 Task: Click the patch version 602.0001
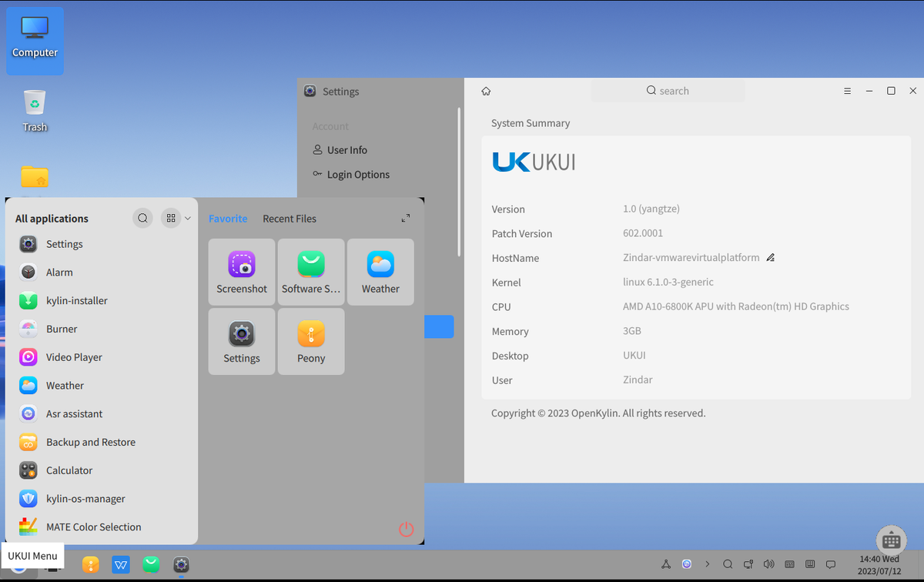643,233
